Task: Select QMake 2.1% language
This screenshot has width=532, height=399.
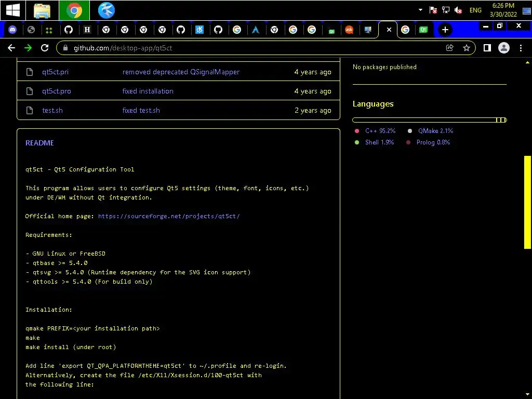Action: (x=435, y=130)
